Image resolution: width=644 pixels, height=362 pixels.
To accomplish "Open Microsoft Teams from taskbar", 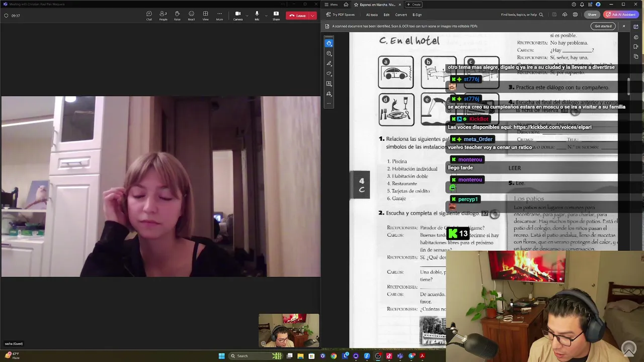I will point(400,356).
